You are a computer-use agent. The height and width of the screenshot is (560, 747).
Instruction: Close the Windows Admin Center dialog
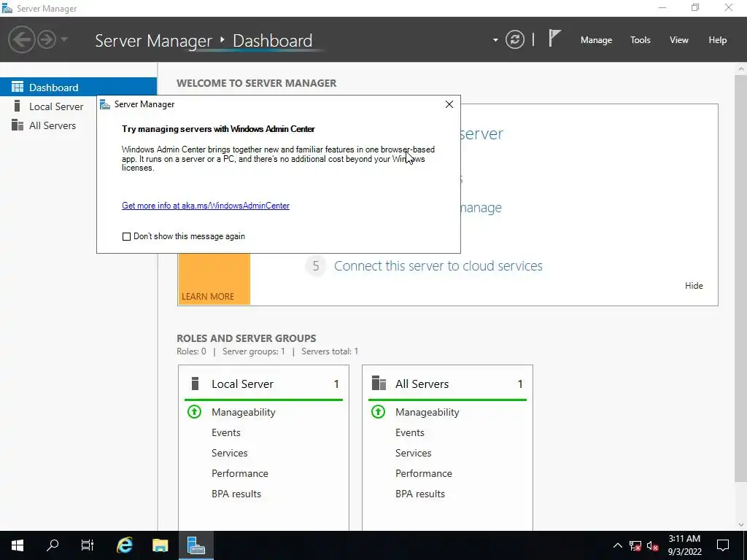(449, 104)
